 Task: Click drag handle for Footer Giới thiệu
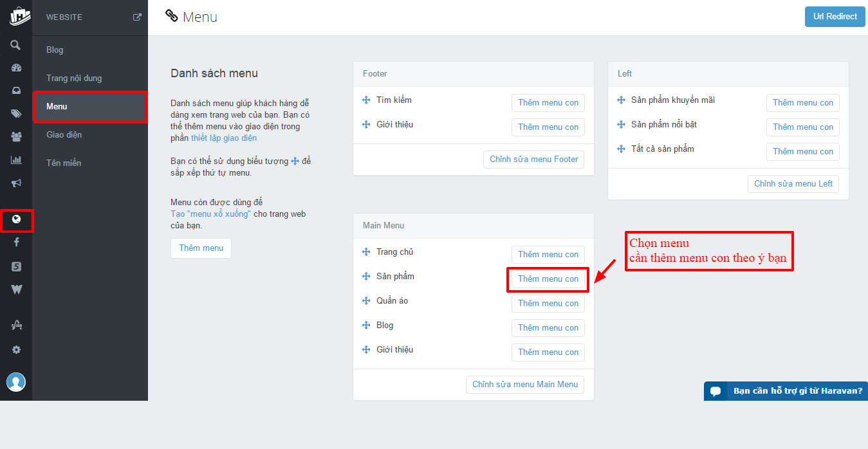(x=366, y=125)
